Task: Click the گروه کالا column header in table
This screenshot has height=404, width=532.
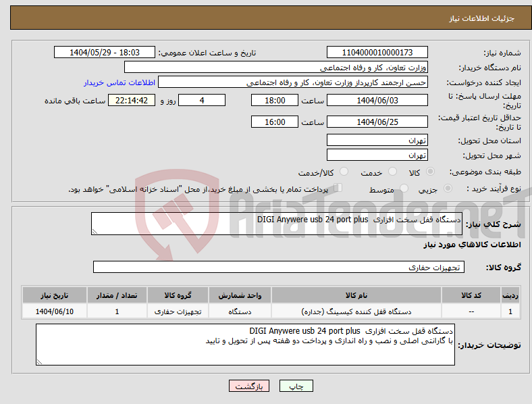Action: (178, 295)
